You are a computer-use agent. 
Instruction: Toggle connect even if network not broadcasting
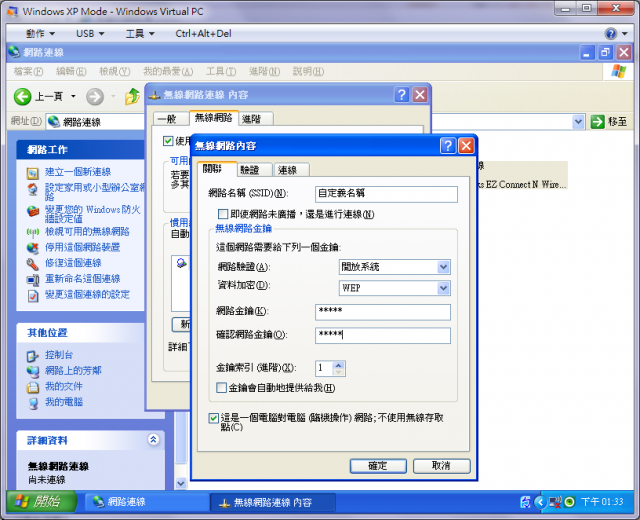click(x=223, y=214)
